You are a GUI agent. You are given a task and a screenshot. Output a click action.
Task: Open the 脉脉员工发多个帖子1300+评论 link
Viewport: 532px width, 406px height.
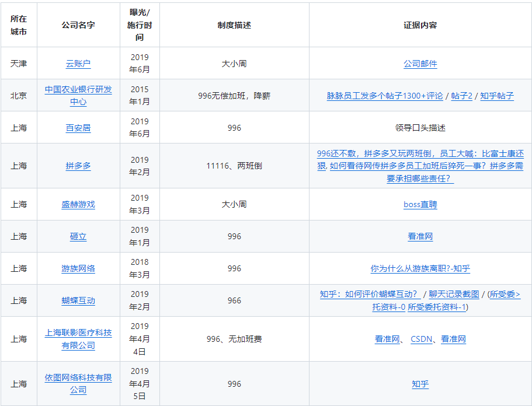(385, 96)
